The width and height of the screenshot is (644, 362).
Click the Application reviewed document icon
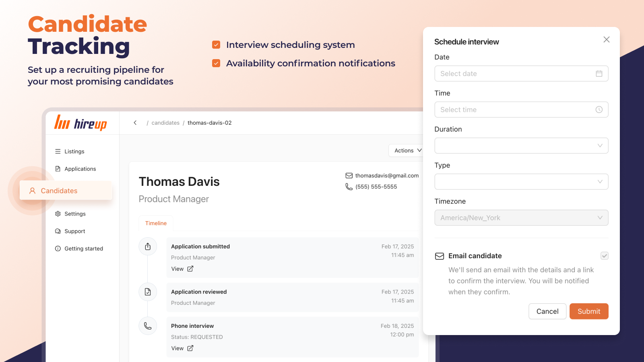click(x=148, y=292)
